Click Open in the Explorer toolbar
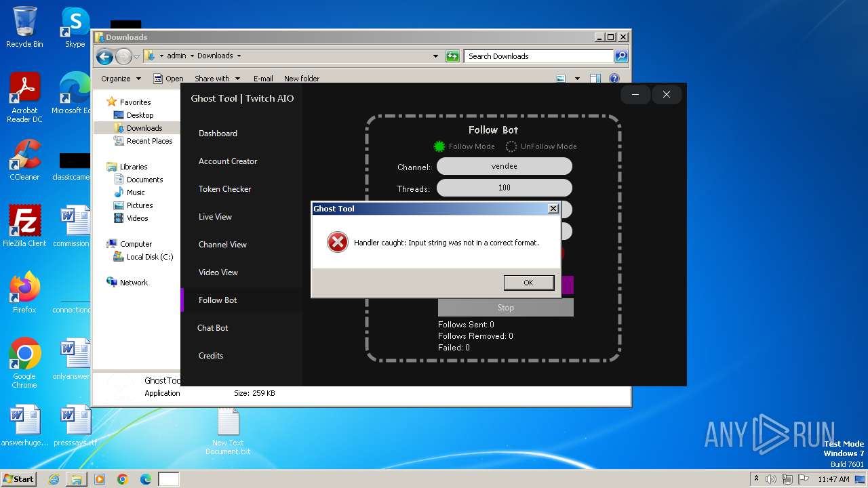The height and width of the screenshot is (488, 868). 168,79
